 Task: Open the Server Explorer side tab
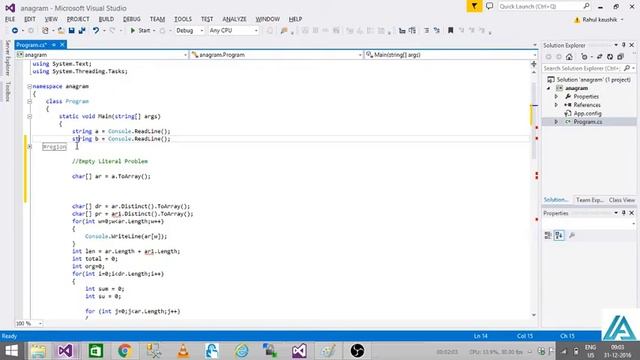click(x=7, y=58)
